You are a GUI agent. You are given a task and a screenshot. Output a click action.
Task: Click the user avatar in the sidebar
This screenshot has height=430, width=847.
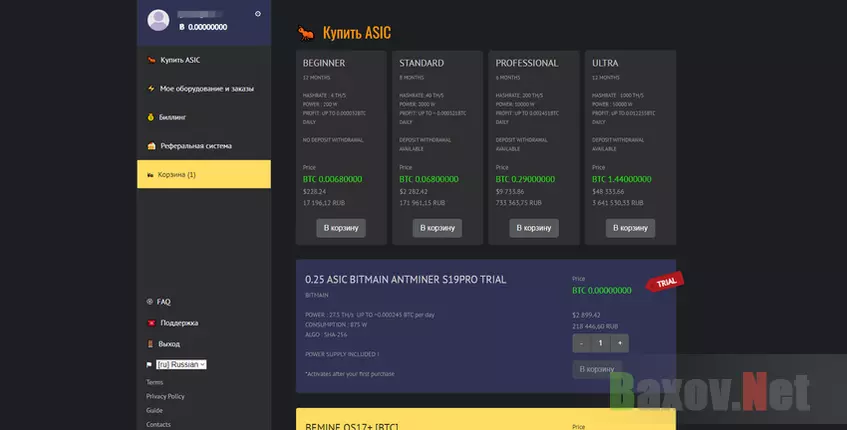coord(160,20)
